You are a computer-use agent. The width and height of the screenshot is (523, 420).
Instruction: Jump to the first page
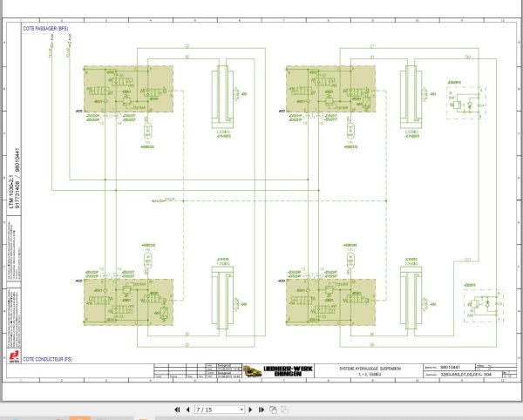tap(177, 410)
